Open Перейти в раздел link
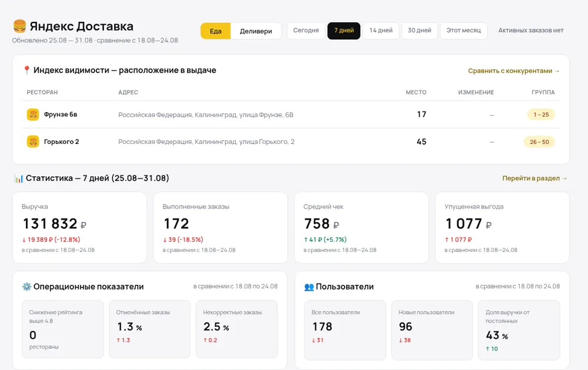The width and height of the screenshot is (588, 370). click(534, 179)
